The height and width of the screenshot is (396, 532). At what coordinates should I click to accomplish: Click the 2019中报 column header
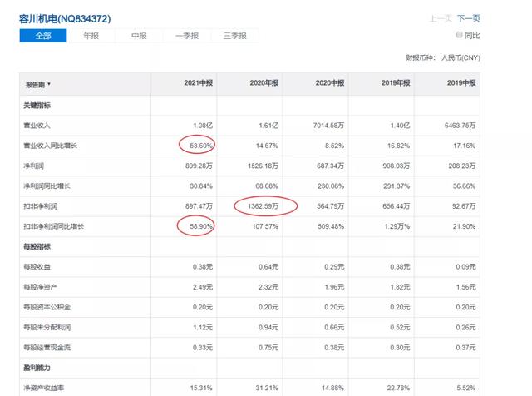(x=461, y=83)
